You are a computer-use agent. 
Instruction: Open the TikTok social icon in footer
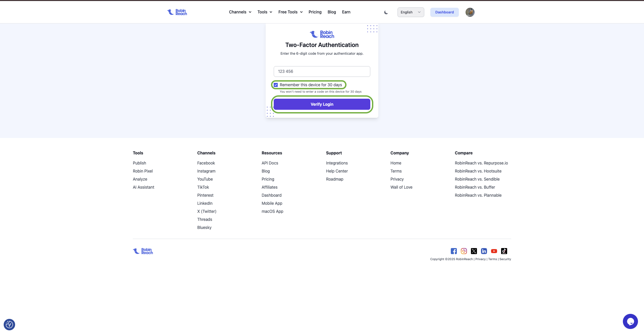(x=504, y=251)
